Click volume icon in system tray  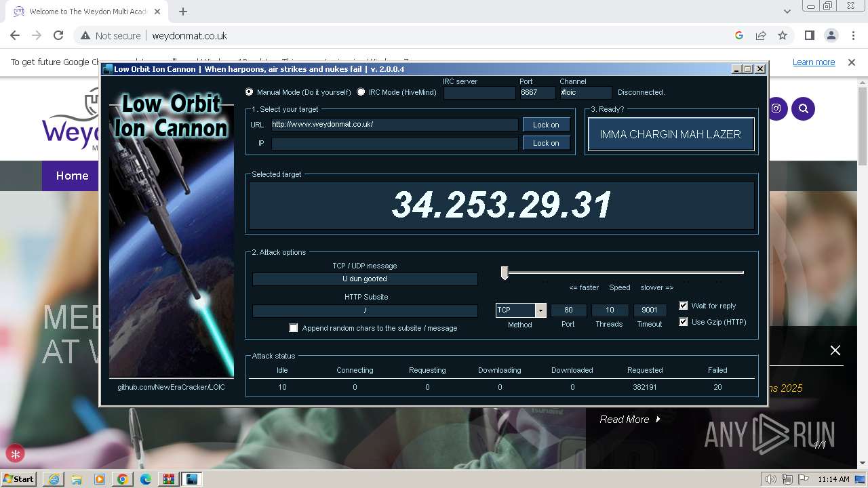(771, 479)
